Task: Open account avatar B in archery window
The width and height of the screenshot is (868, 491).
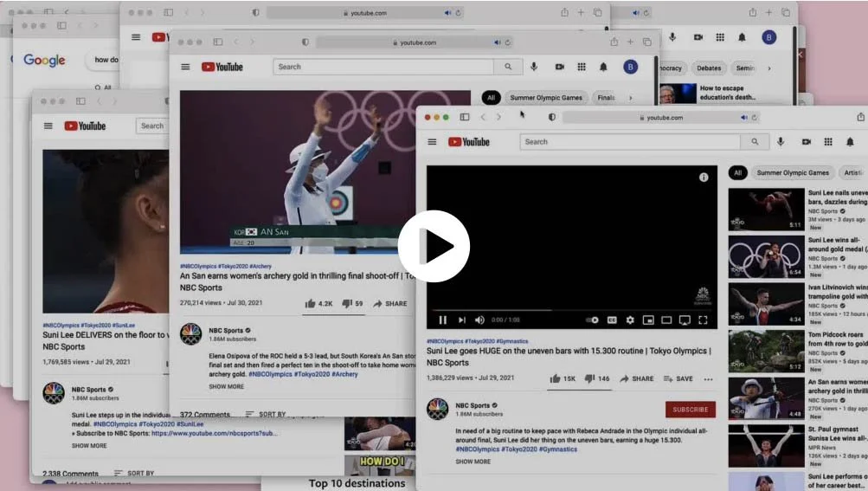Action: pyautogui.click(x=631, y=67)
